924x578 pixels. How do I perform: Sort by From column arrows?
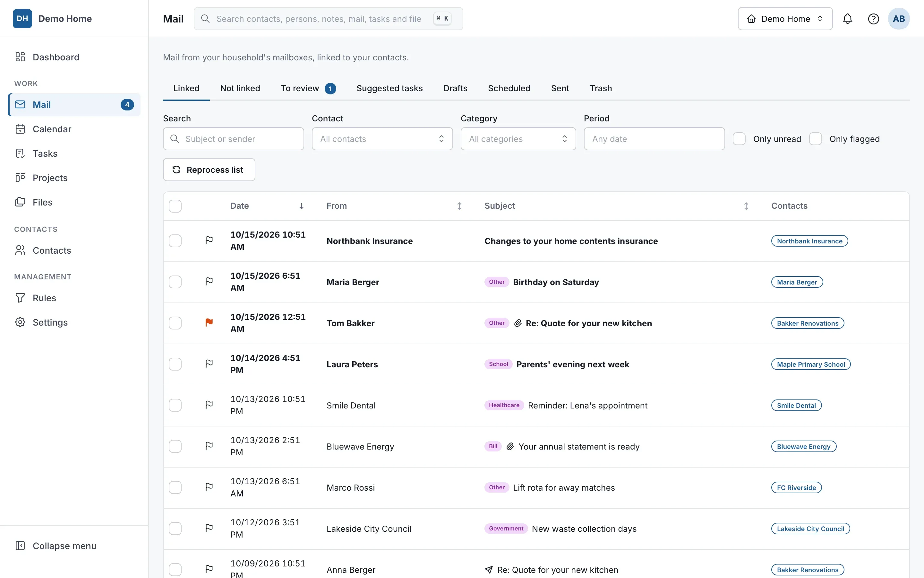[x=459, y=206]
